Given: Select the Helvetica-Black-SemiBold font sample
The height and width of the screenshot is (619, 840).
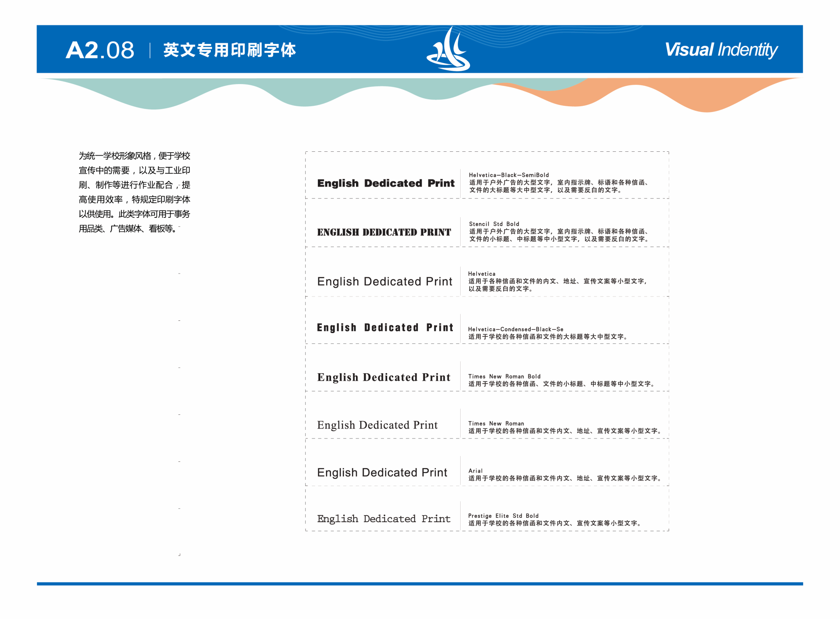Looking at the screenshot, I should [386, 183].
